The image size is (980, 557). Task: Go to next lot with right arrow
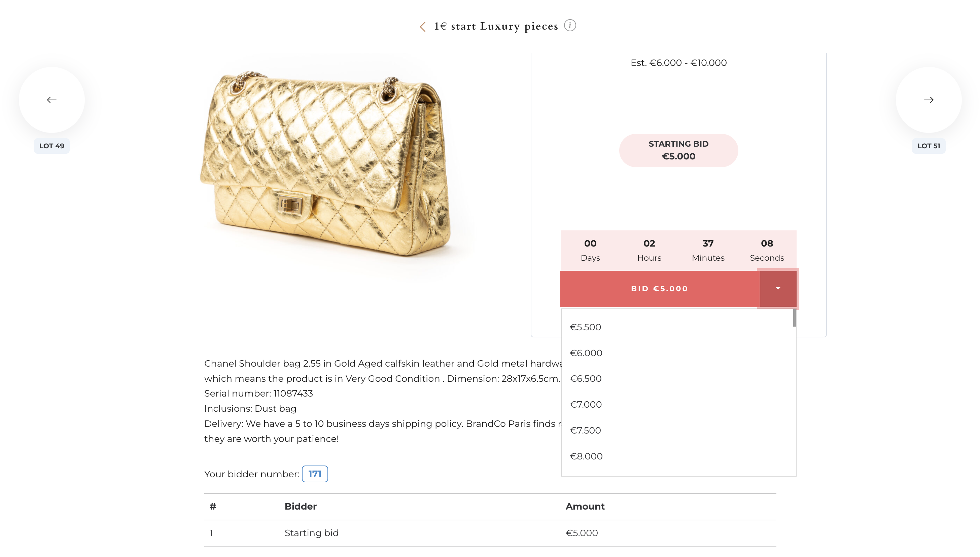click(928, 100)
